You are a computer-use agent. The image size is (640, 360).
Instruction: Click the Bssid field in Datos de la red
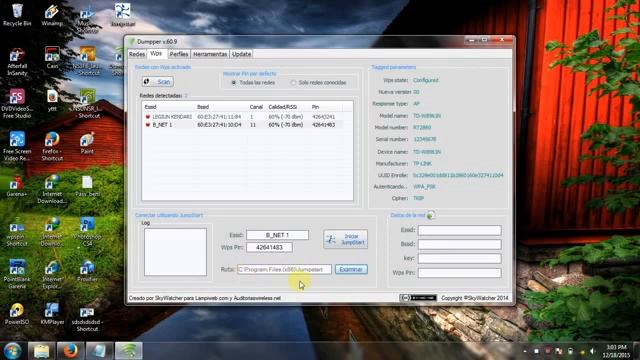tap(460, 244)
